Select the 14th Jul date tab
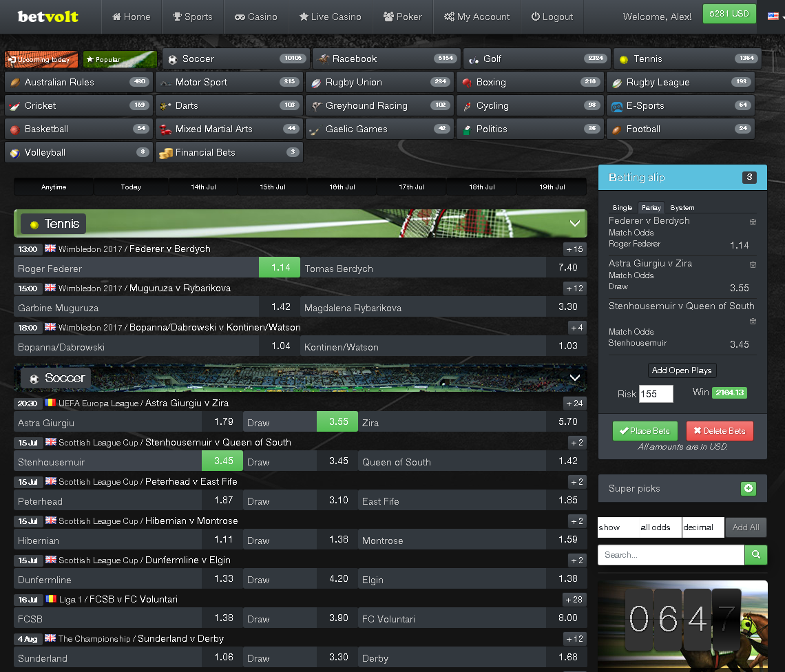This screenshot has height=672, width=785. 203,187
